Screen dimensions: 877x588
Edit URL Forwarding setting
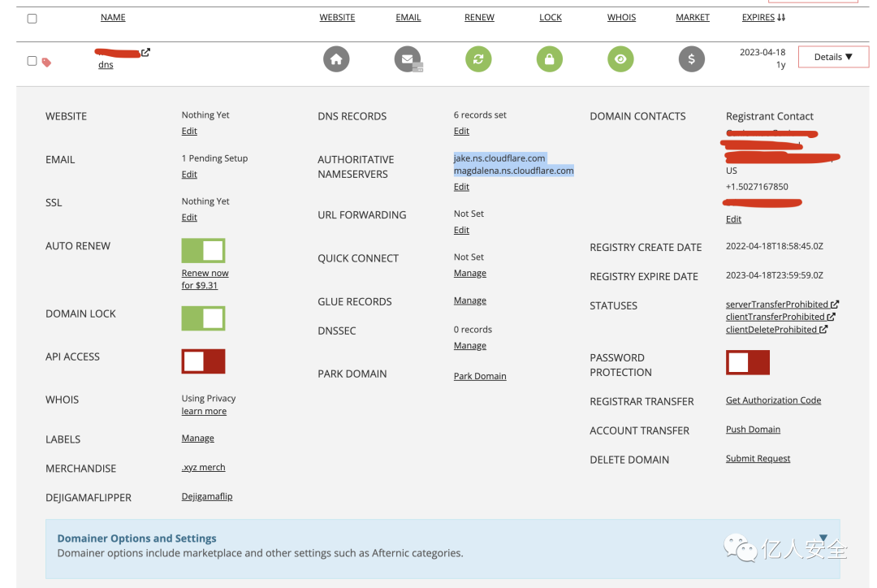point(461,230)
